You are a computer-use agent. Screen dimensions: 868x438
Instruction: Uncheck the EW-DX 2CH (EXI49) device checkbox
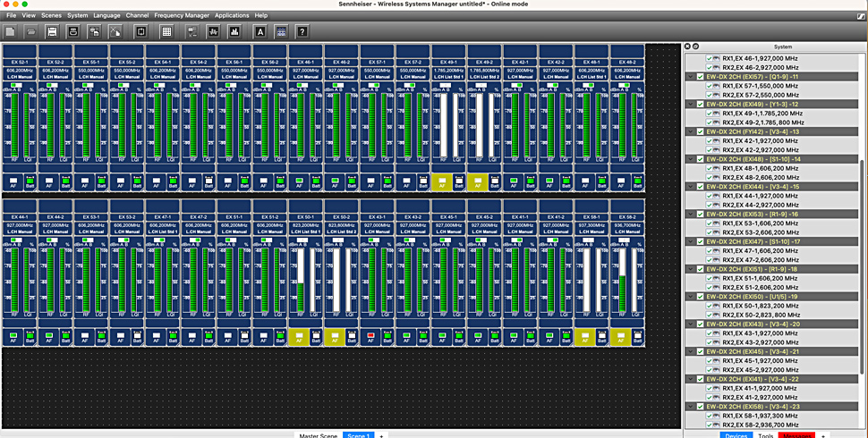pos(701,104)
